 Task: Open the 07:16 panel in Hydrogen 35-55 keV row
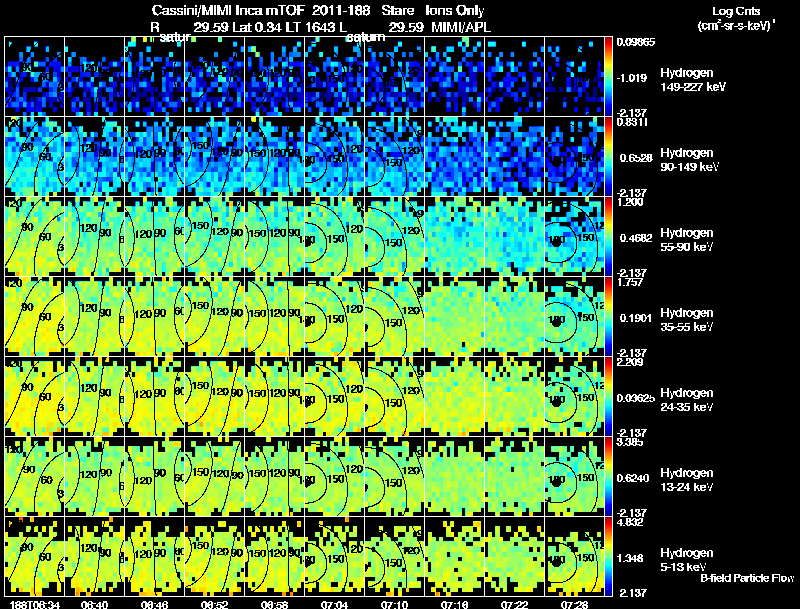455,316
